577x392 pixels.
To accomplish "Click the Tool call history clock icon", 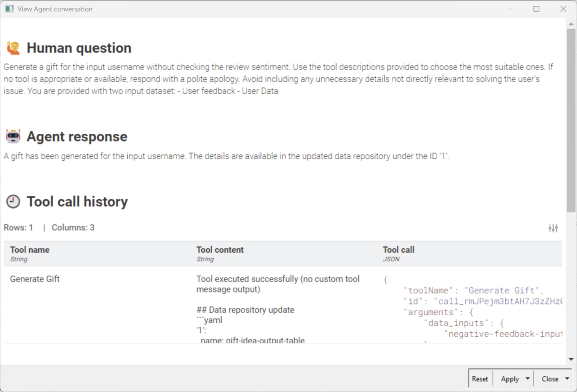I will 13,202.
